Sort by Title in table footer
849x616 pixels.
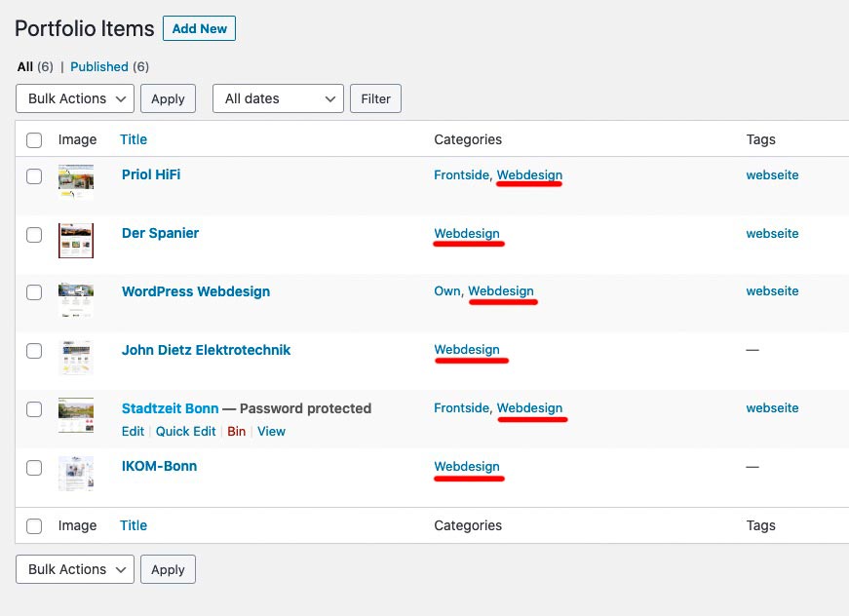coord(134,525)
